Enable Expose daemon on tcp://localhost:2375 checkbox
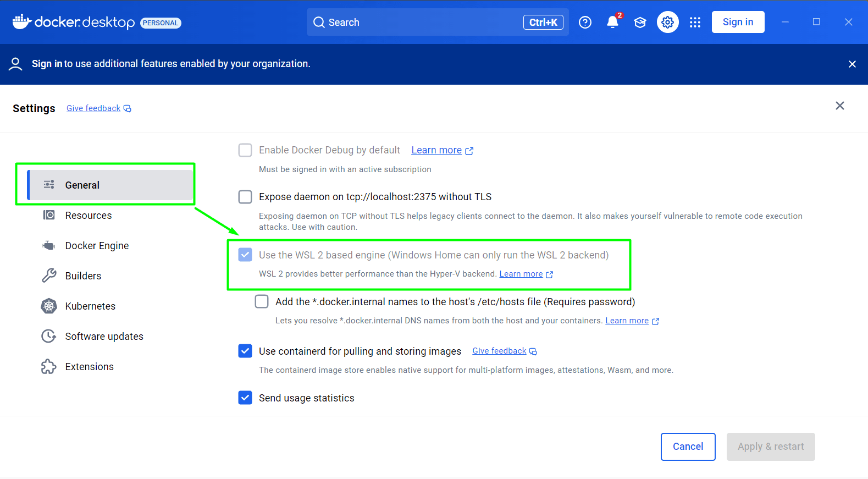868x479 pixels. click(x=245, y=197)
